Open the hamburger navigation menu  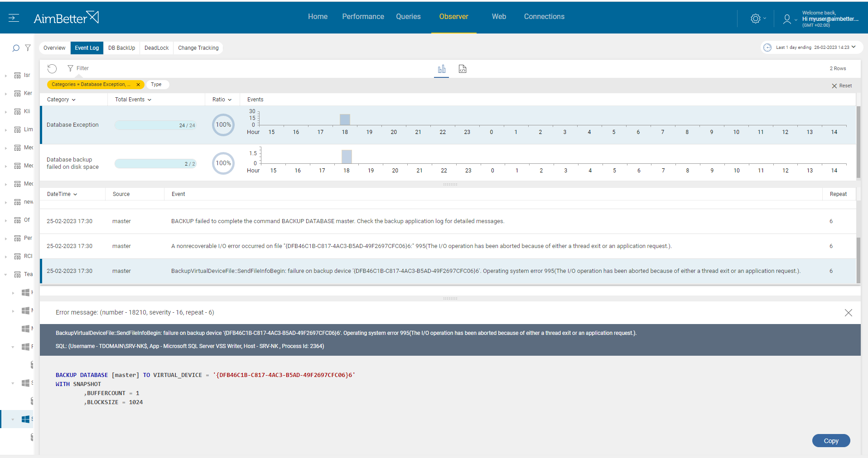click(14, 17)
